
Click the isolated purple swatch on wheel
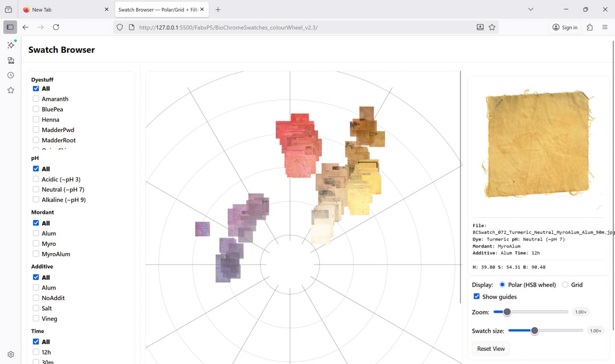click(202, 229)
